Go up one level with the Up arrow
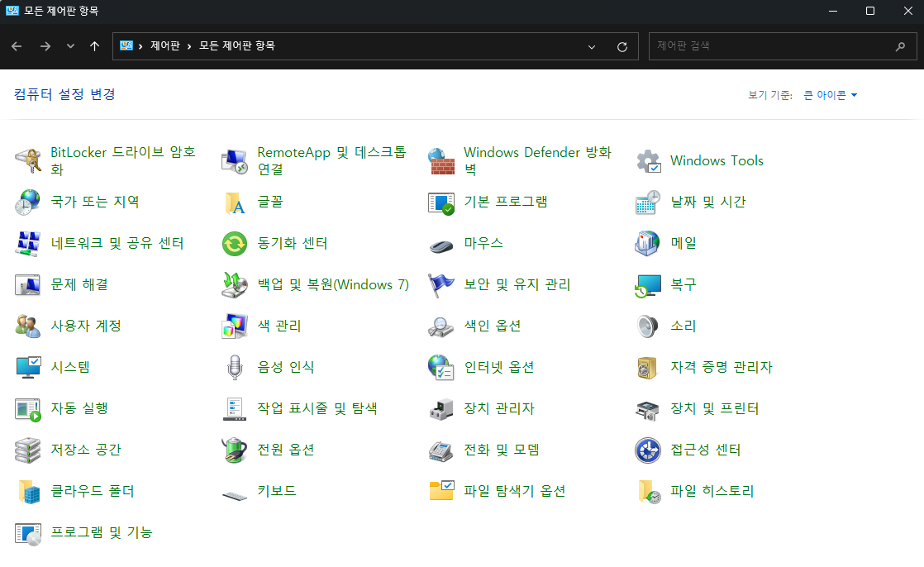 click(94, 46)
